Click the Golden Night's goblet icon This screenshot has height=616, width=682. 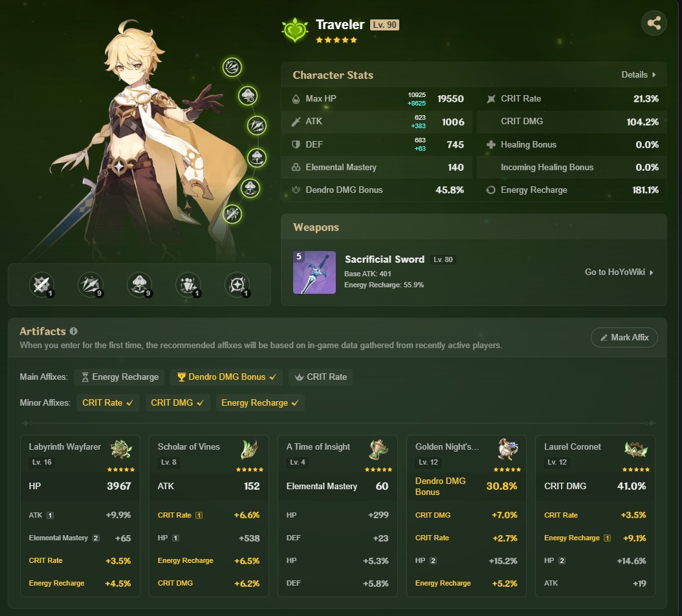507,450
